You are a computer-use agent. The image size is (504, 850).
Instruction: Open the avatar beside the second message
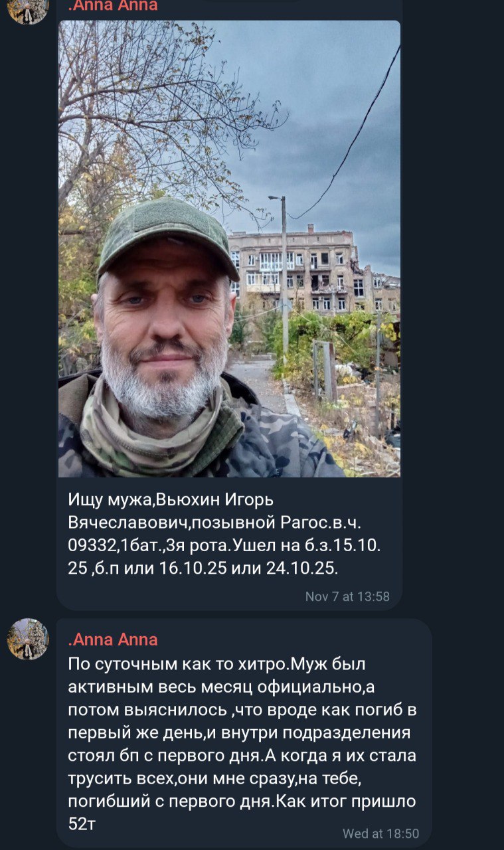[x=28, y=639]
